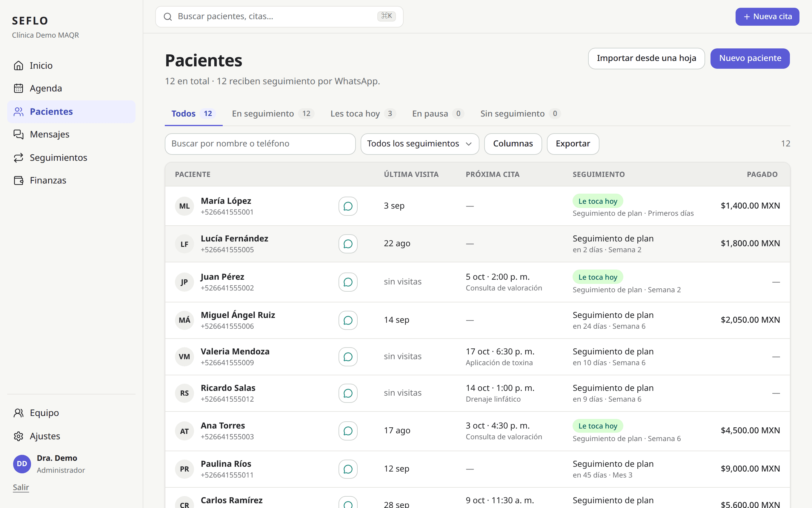Click the Exportar button
The width and height of the screenshot is (812, 508).
coord(573,144)
